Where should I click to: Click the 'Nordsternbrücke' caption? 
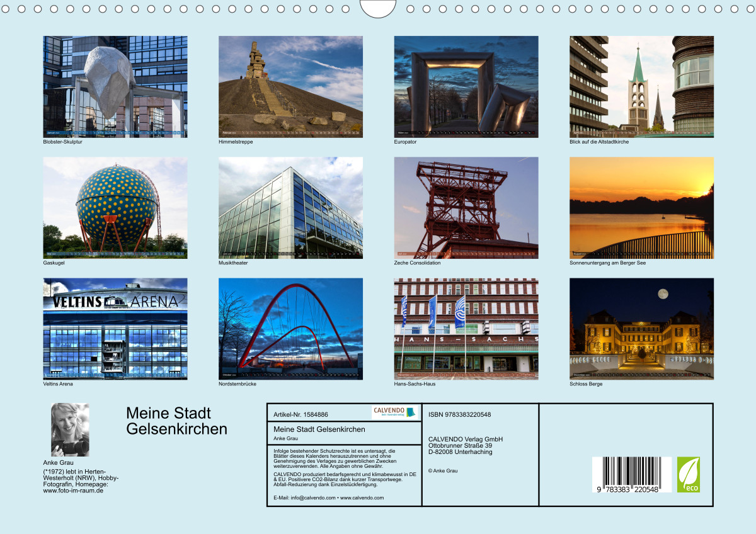click(238, 383)
